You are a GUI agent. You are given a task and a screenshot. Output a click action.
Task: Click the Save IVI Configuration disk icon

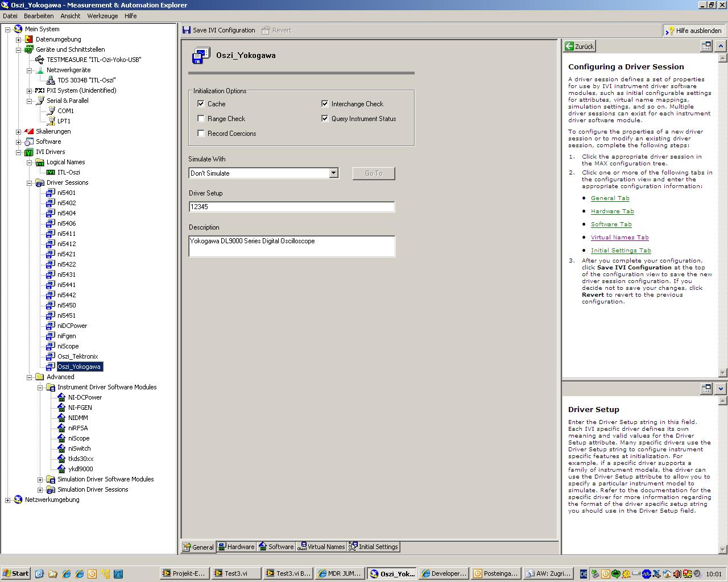[187, 30]
